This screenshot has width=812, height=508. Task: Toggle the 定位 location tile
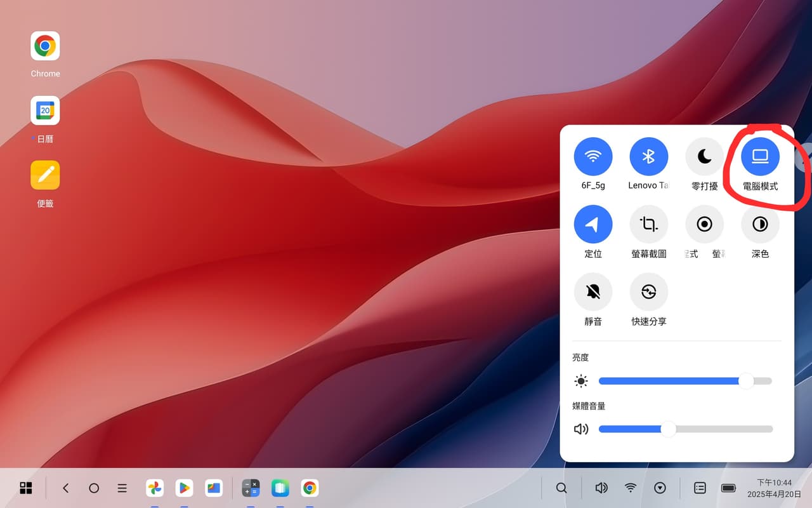pos(593,224)
